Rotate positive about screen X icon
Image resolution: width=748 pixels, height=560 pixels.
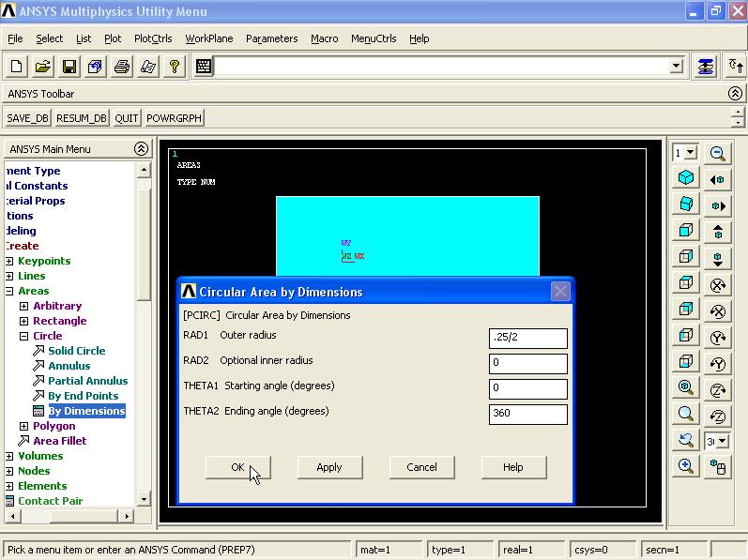point(717,285)
